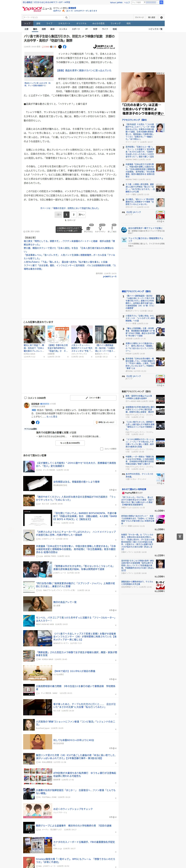The height and width of the screenshot is (868, 186).
Task: Open トピックス一覧 link
Action: pyautogui.click(x=155, y=29)
